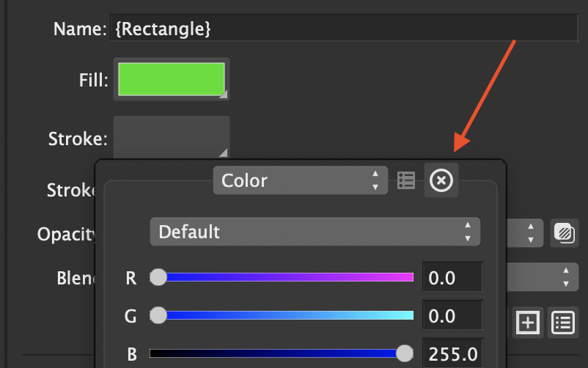Open the empty Stroke color swatch
588x368 pixels.
click(171, 138)
